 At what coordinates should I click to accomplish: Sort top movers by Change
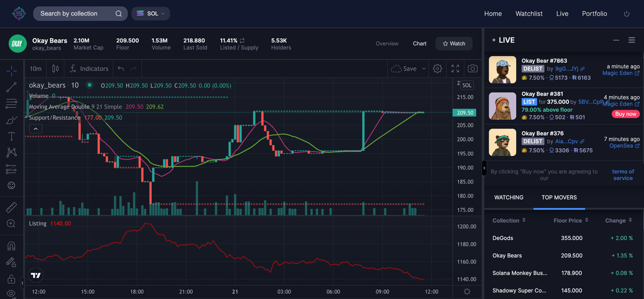point(619,220)
